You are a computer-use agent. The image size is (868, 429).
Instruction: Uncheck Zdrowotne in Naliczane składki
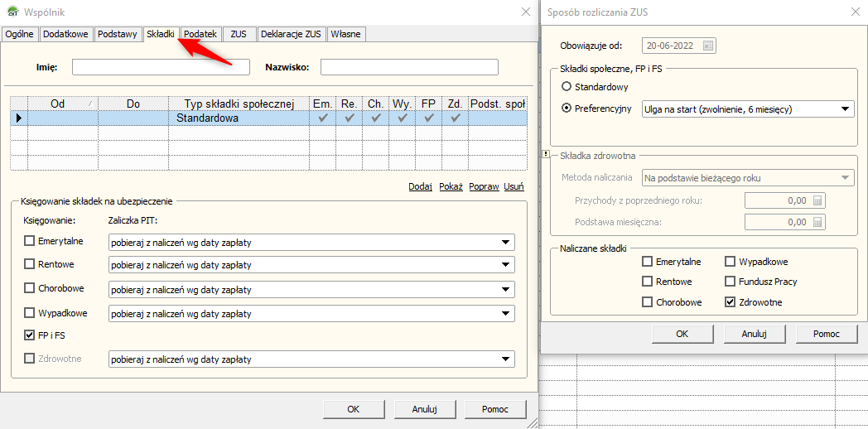click(730, 302)
